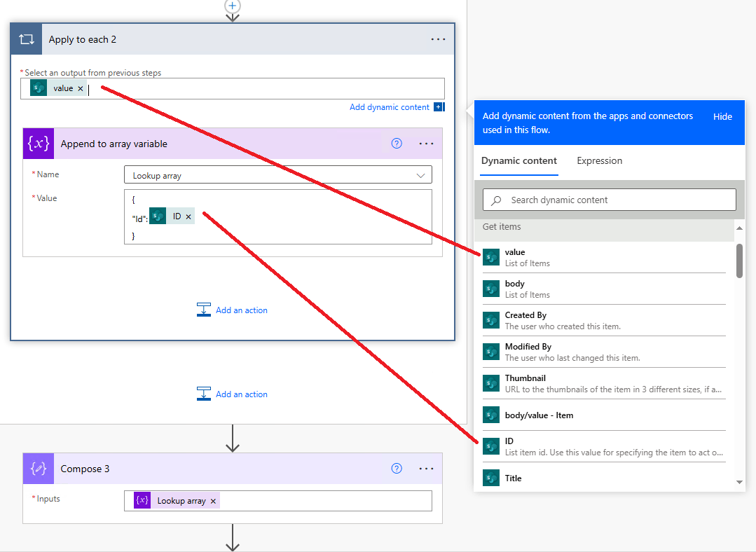756x552 pixels.
Task: Click the Append to array variable {x} icon
Action: 37,144
